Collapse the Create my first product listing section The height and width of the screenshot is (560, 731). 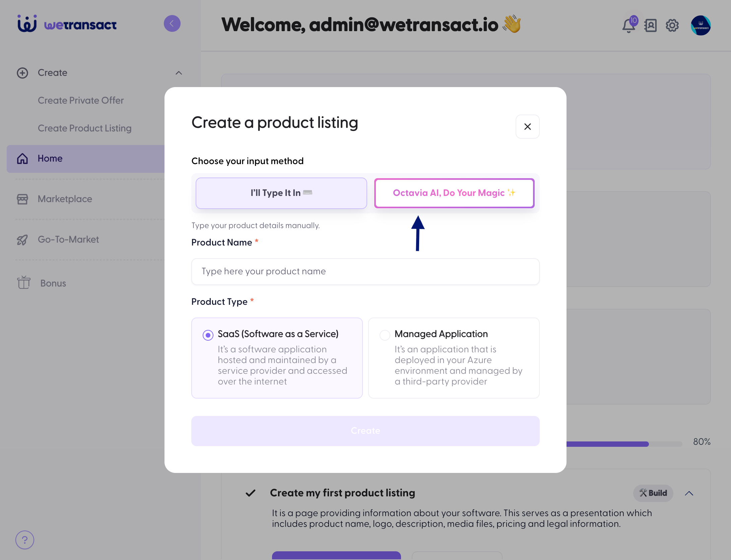(689, 493)
